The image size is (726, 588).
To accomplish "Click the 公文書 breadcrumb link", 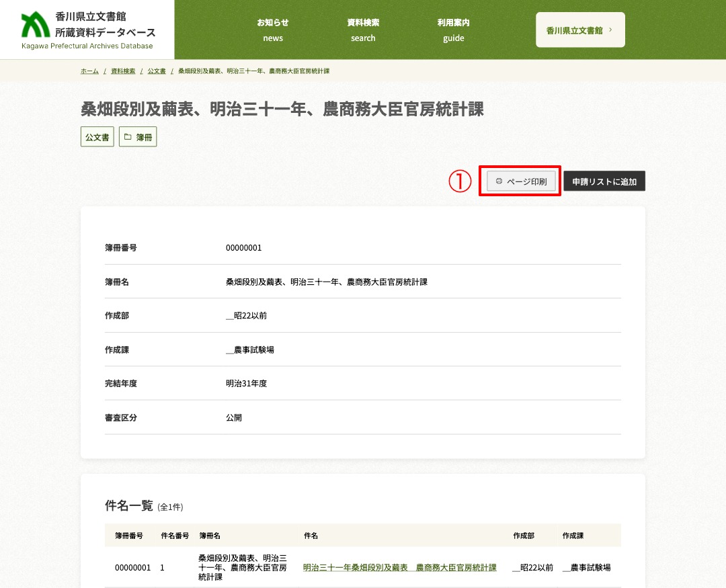I will tap(157, 71).
